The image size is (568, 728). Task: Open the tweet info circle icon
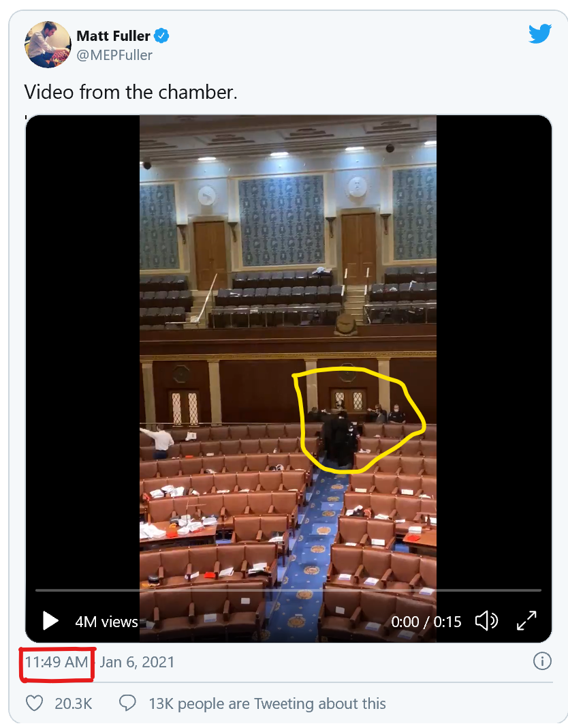(542, 661)
